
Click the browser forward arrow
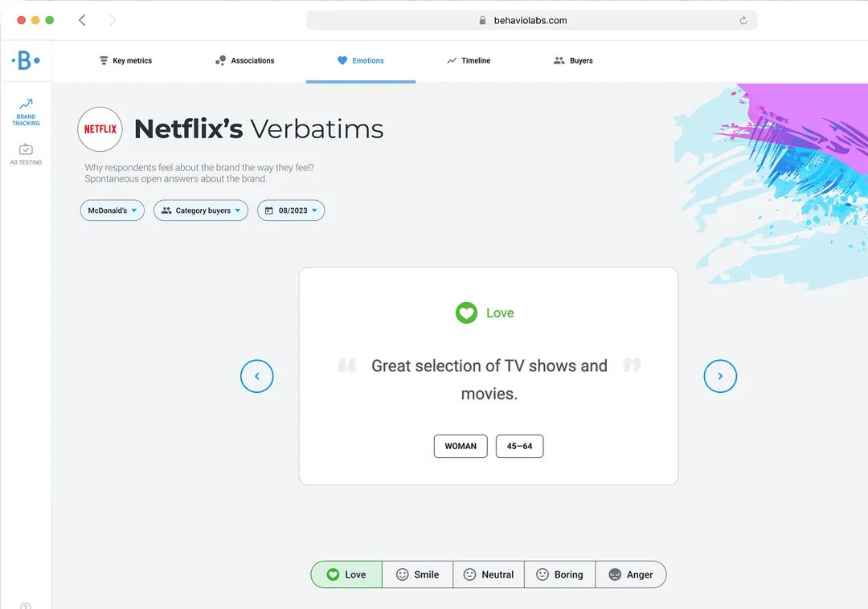click(x=113, y=20)
